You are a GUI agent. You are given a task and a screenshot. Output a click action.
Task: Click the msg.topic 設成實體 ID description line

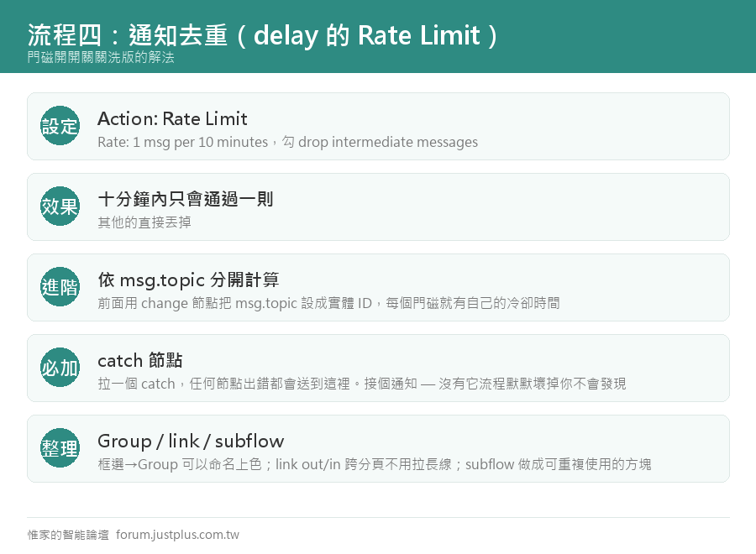pos(328,303)
